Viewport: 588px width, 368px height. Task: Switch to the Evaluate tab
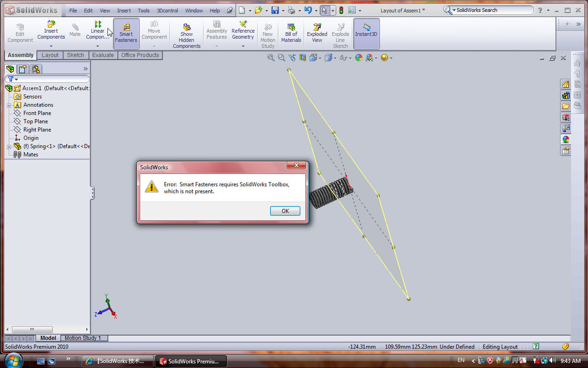103,55
